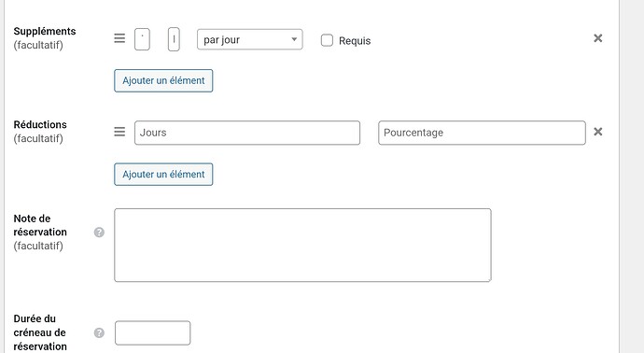644x353 pixels.
Task: Enable the Requis checkbox
Action: coord(327,40)
